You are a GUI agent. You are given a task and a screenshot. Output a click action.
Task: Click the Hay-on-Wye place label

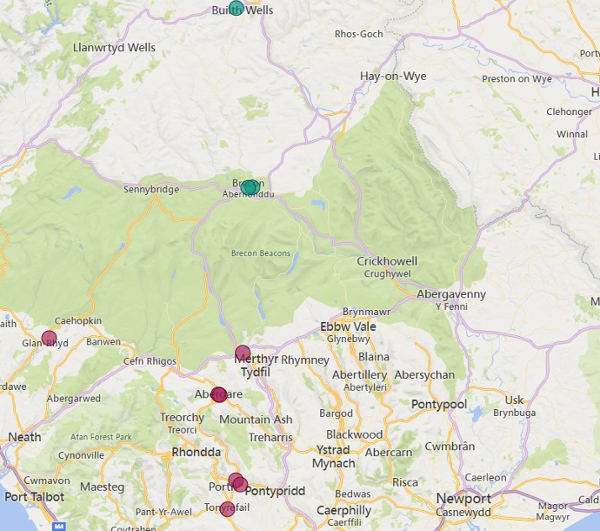pos(393,76)
